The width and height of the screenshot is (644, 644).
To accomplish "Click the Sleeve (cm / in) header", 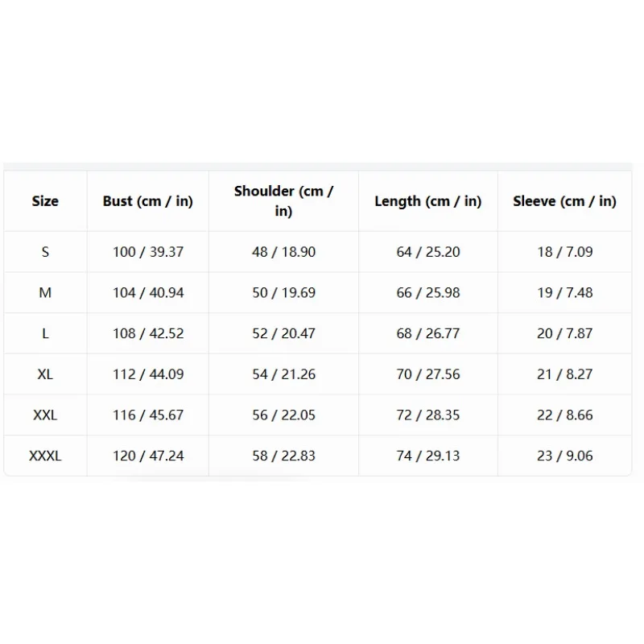I will [x=565, y=201].
